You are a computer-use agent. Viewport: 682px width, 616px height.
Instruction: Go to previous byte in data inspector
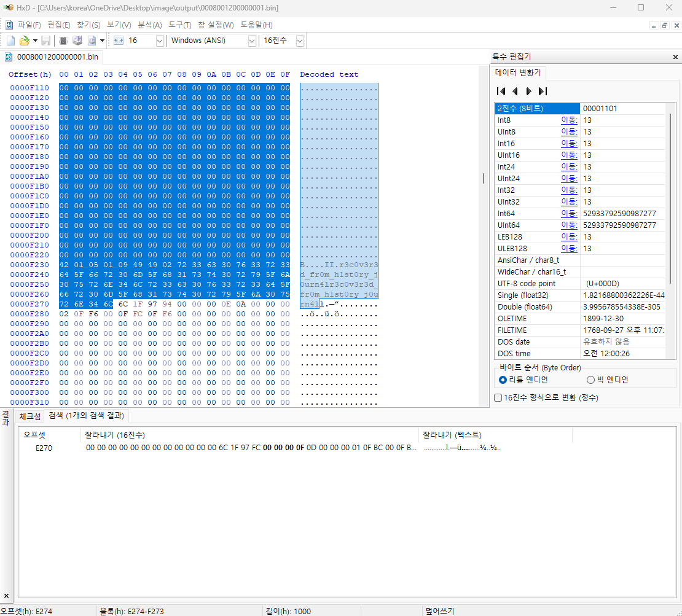pyautogui.click(x=515, y=91)
